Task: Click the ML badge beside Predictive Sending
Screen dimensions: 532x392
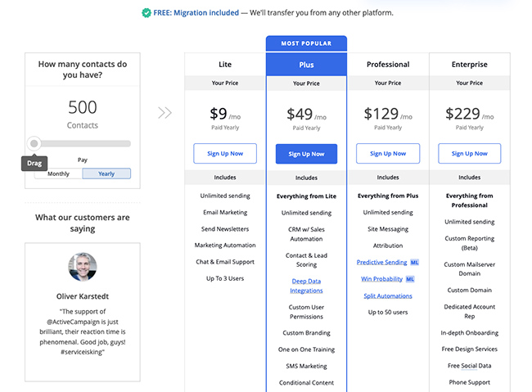Action: [413, 262]
